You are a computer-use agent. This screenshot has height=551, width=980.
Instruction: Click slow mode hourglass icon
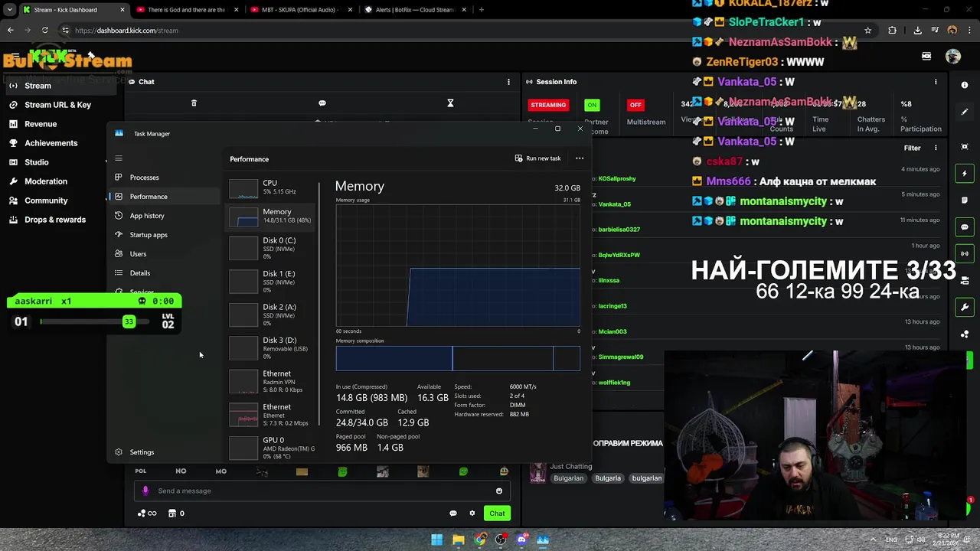click(x=450, y=103)
